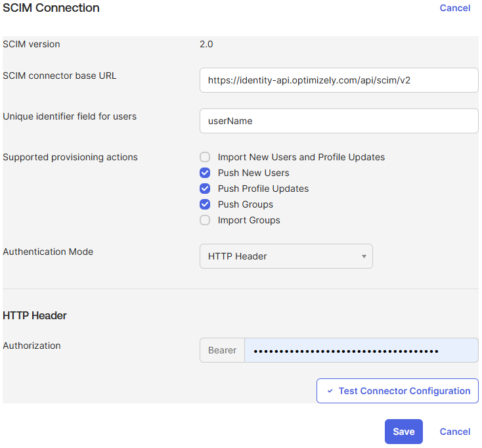Click the Authorization field label
This screenshot has width=482, height=448.
pyautogui.click(x=32, y=346)
